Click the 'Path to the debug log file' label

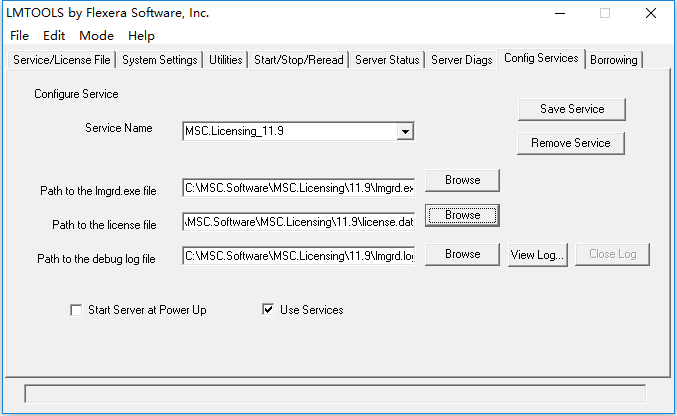tap(96, 259)
